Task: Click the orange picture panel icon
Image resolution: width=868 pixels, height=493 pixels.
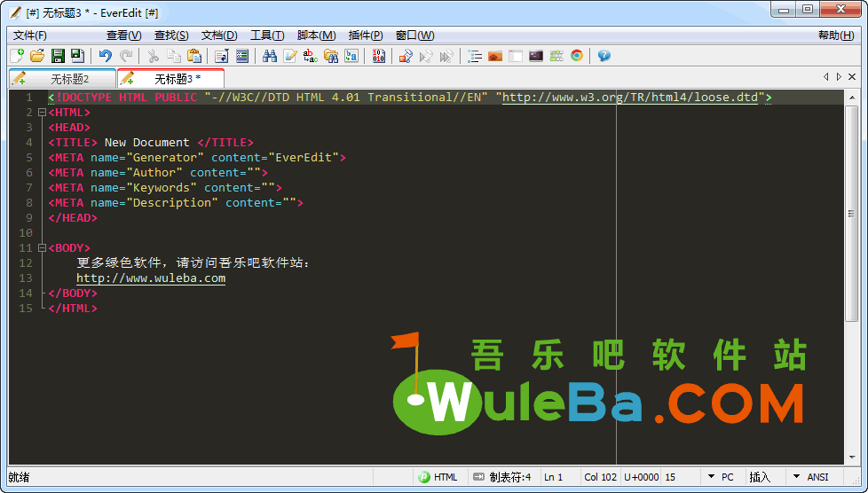Action: pyautogui.click(x=495, y=55)
